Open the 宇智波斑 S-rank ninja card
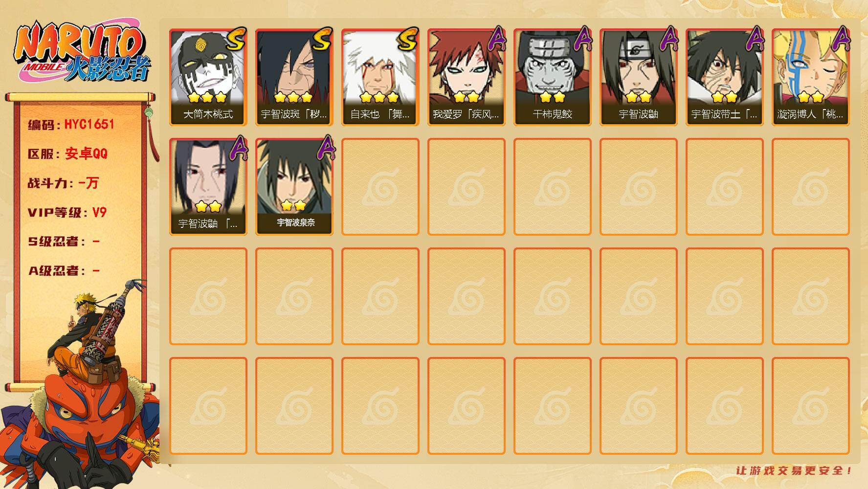This screenshot has width=868, height=489. (294, 77)
